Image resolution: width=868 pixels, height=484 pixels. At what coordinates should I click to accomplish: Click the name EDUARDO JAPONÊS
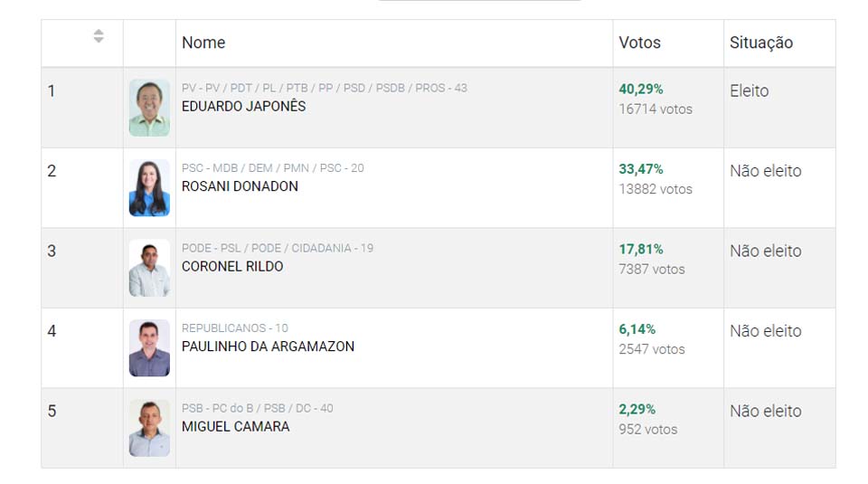pos(244,106)
